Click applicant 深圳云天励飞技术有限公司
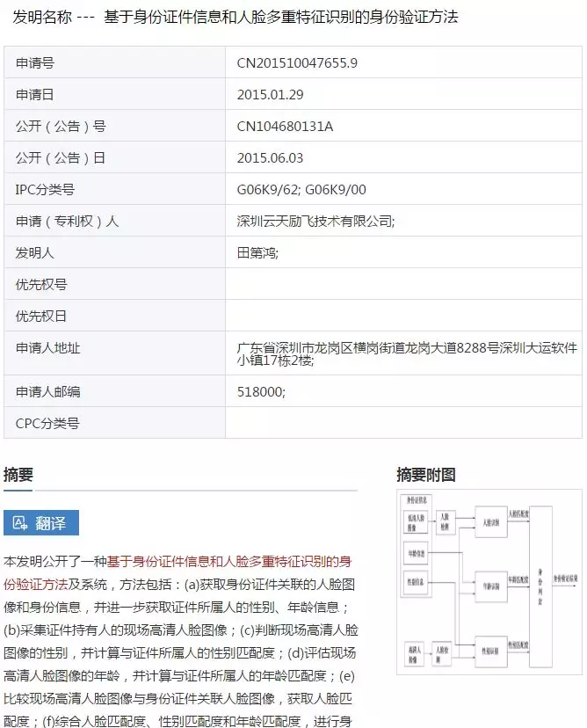The height and width of the screenshot is (728, 587). coord(315,221)
